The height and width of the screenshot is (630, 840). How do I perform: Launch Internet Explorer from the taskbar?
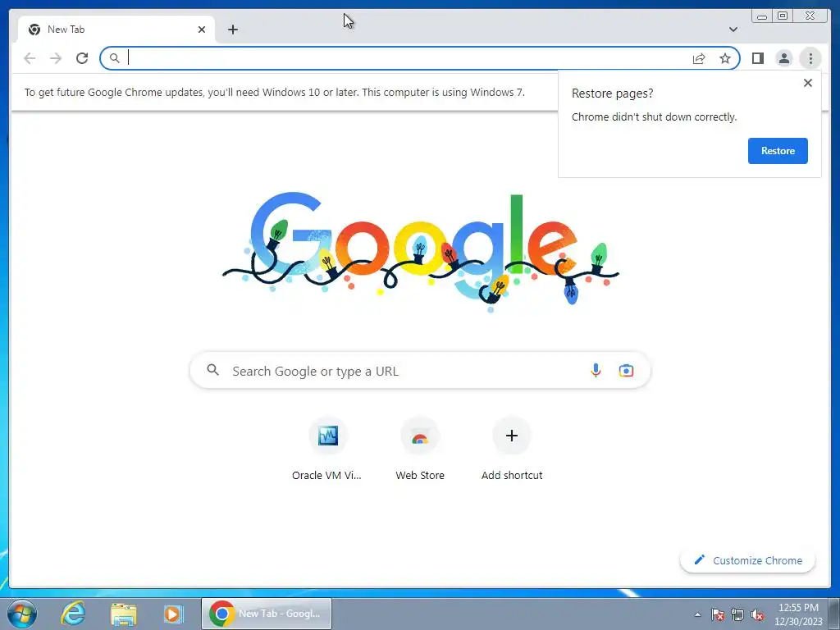tap(73, 614)
